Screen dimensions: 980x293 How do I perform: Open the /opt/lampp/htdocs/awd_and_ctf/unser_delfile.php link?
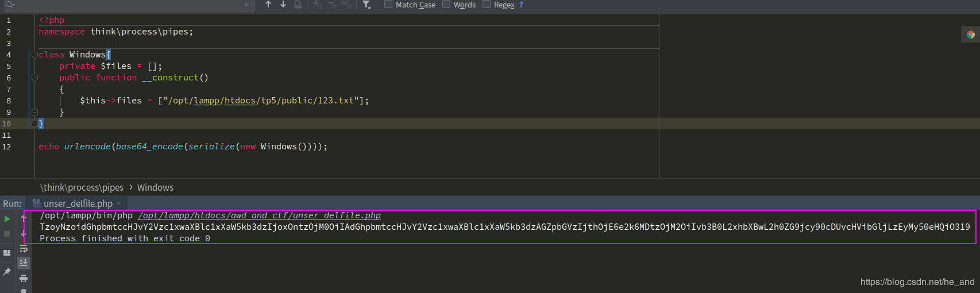click(x=259, y=215)
